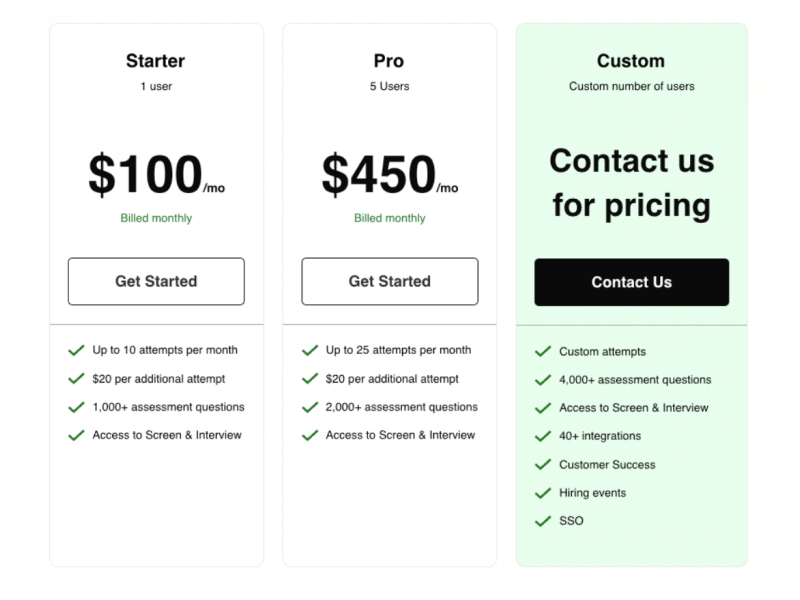Click the $100/mo price text
Image resolution: width=800 pixels, height=600 pixels.
click(156, 174)
